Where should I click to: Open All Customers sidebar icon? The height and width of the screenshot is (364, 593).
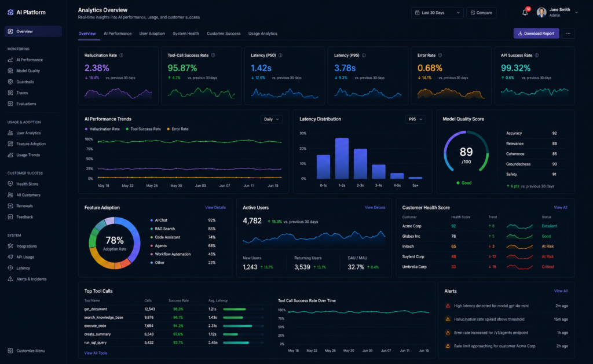tap(10, 195)
